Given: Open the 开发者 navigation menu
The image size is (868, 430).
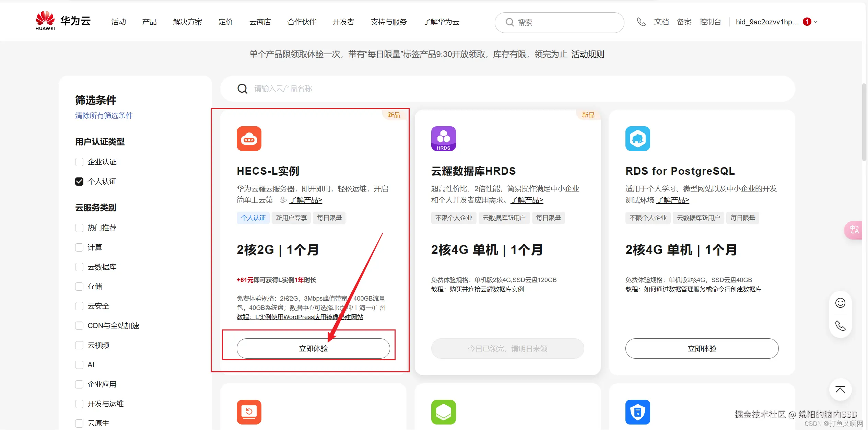Looking at the screenshot, I should tap(343, 22).
